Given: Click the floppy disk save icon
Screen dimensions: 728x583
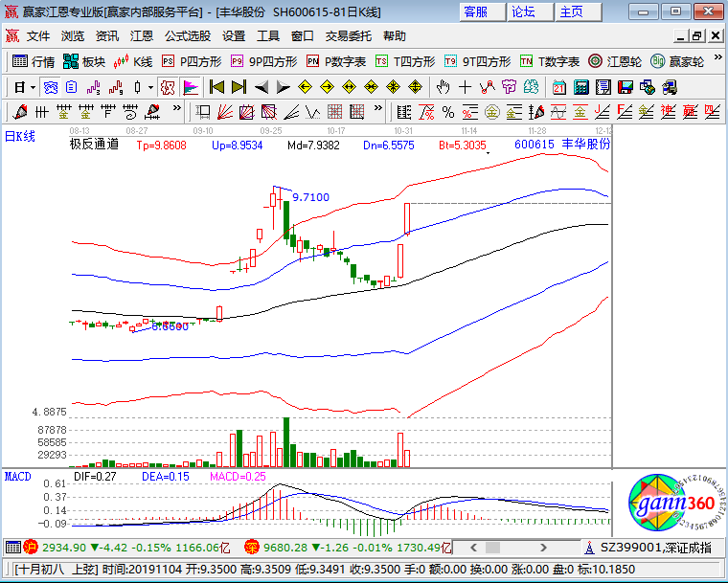Looking at the screenshot, I should [626, 87].
